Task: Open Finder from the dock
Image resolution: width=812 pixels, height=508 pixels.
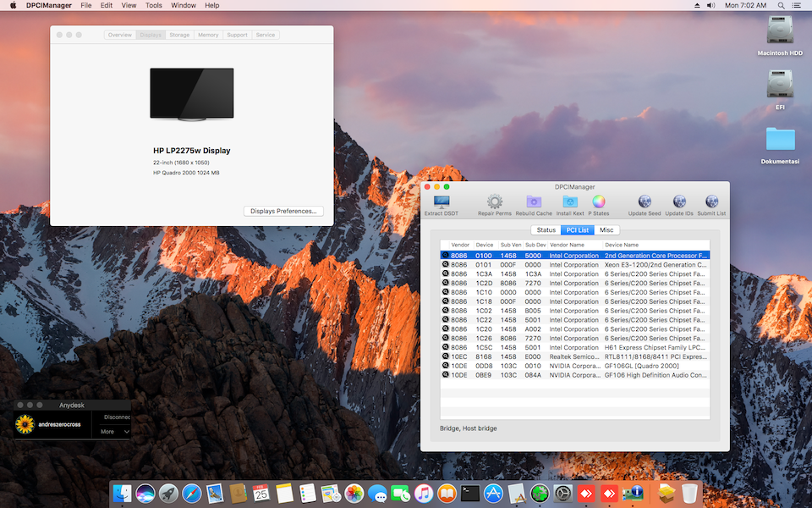Action: 122,494
